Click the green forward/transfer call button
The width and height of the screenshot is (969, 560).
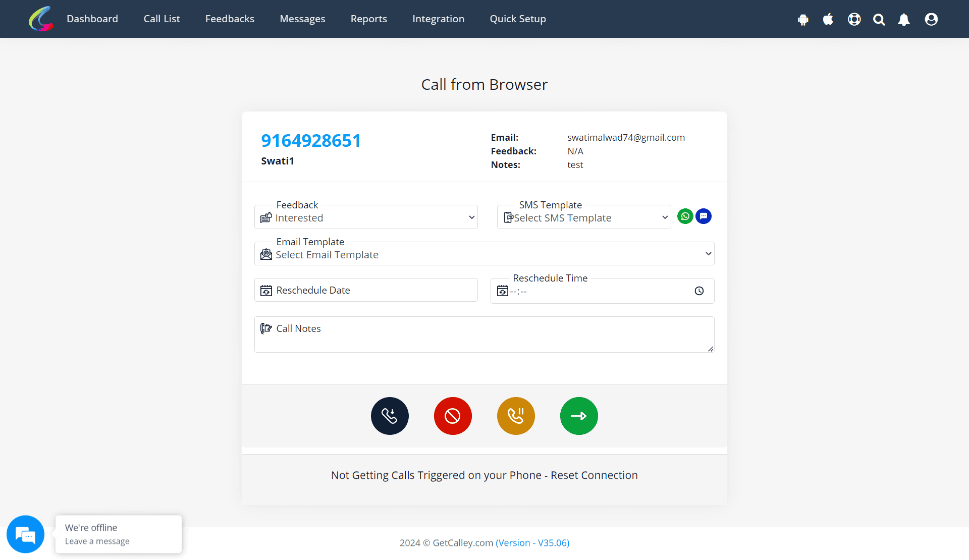pyautogui.click(x=578, y=415)
